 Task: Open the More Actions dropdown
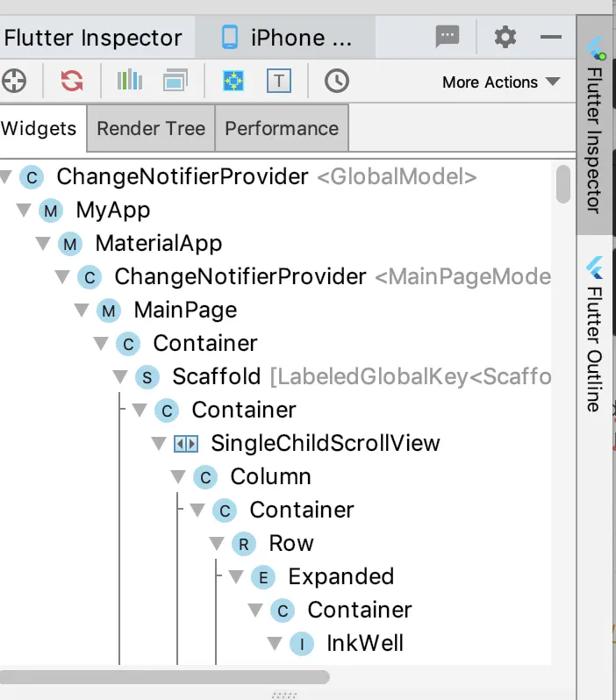(501, 82)
